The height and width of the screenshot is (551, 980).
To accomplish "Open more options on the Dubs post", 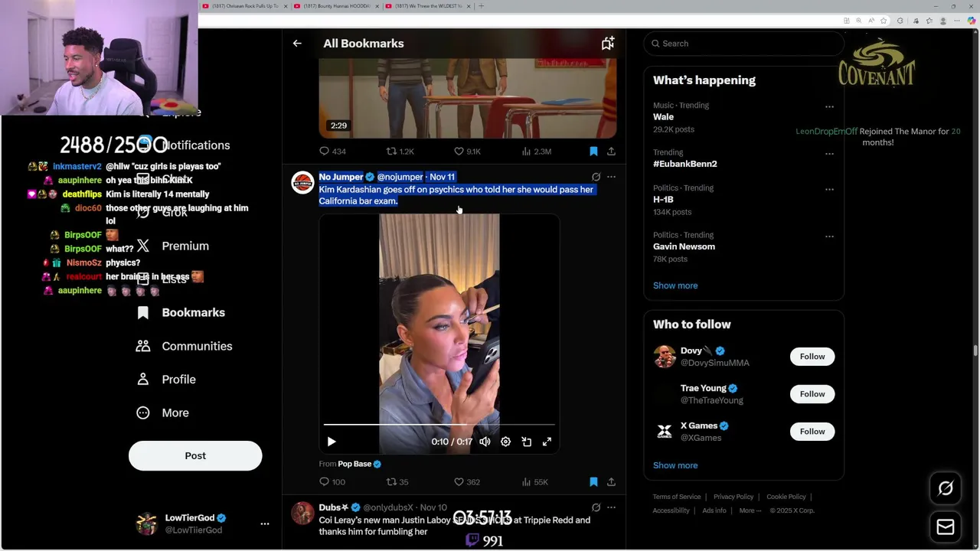I will click(611, 507).
